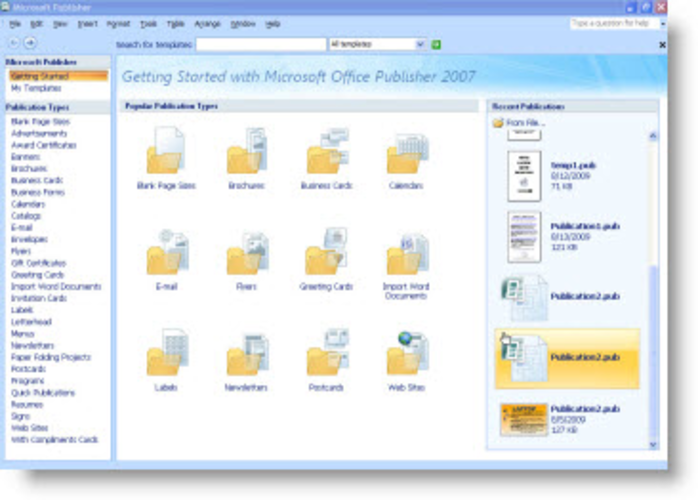698x500 pixels.
Task: Open the Business Cards folder icon
Action: [x=328, y=150]
